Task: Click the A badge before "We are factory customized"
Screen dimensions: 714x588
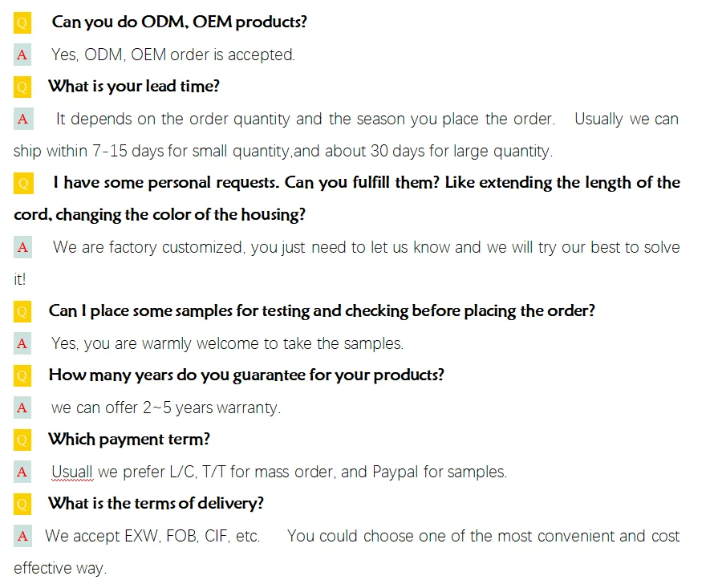Action: (22, 247)
